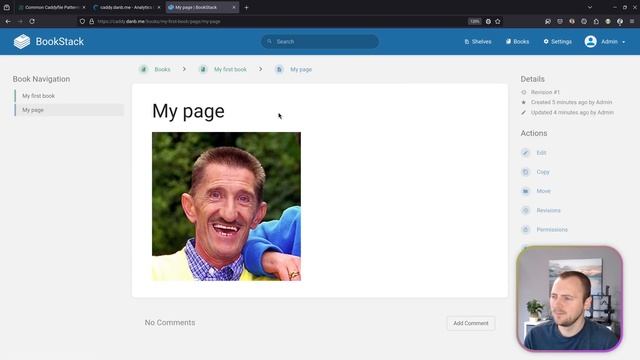The height and width of the screenshot is (360, 640).
Task: Expand chevron after Books breadcrumb
Action: [x=184, y=69]
